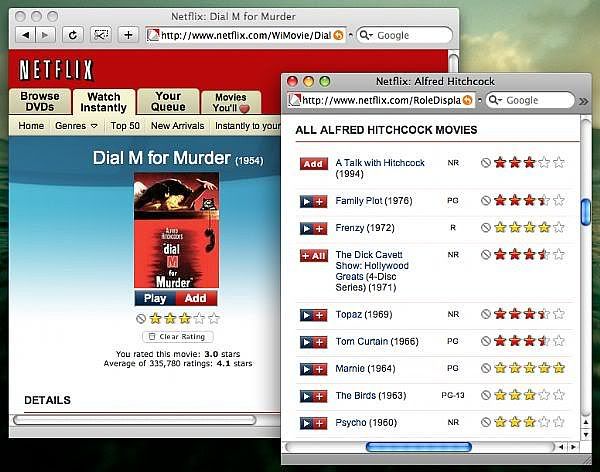Click + All for The Dick Cavett Show
600x472 pixels.
coord(314,256)
